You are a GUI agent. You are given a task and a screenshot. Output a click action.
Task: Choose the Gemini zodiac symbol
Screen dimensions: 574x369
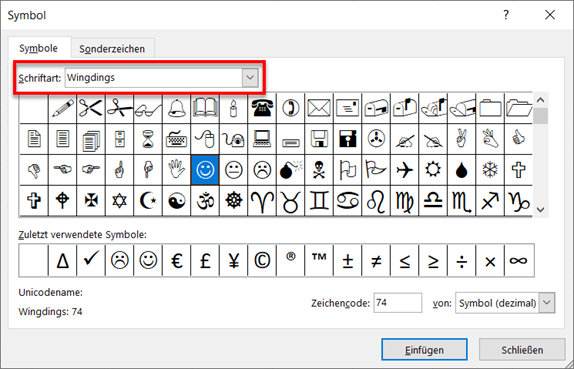click(319, 201)
